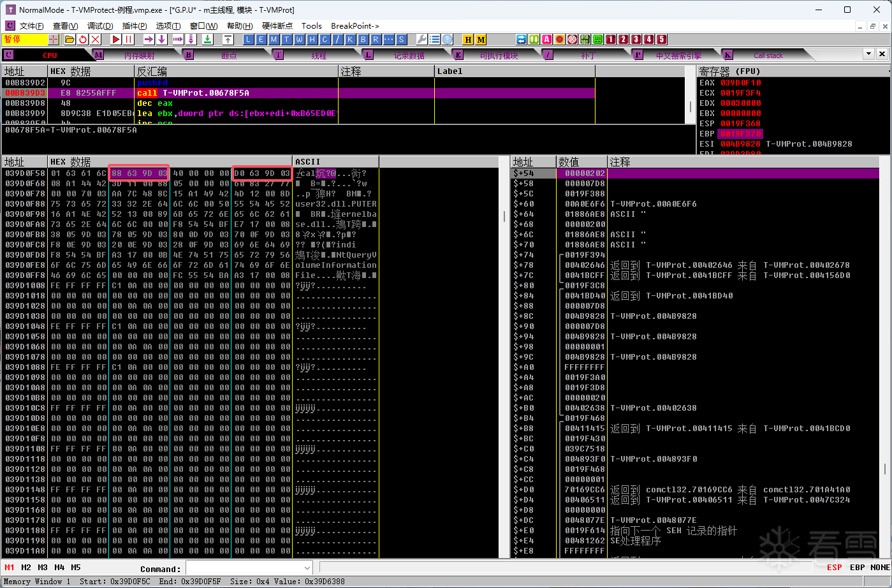892x588 pixels.
Task: Click the crosshair icon next to 暂停
Action: (x=54, y=40)
